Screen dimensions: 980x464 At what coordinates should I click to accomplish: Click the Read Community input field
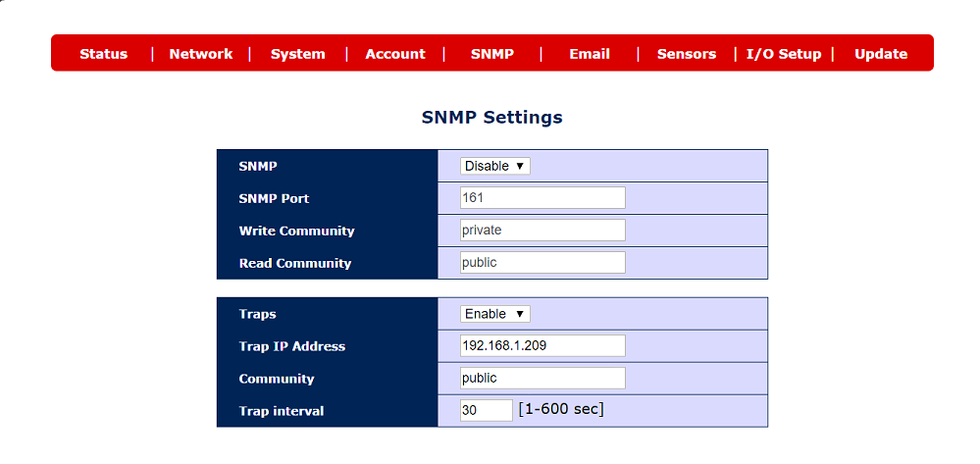542,263
